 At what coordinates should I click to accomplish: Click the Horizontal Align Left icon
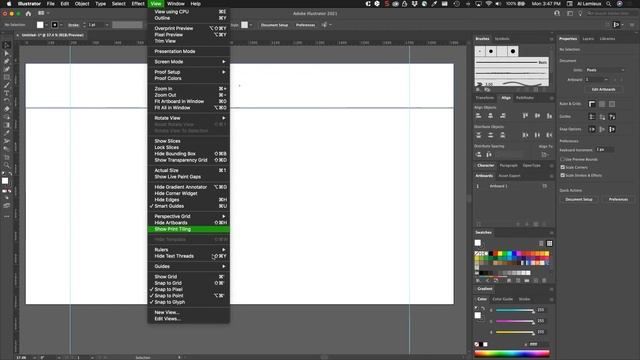478,116
